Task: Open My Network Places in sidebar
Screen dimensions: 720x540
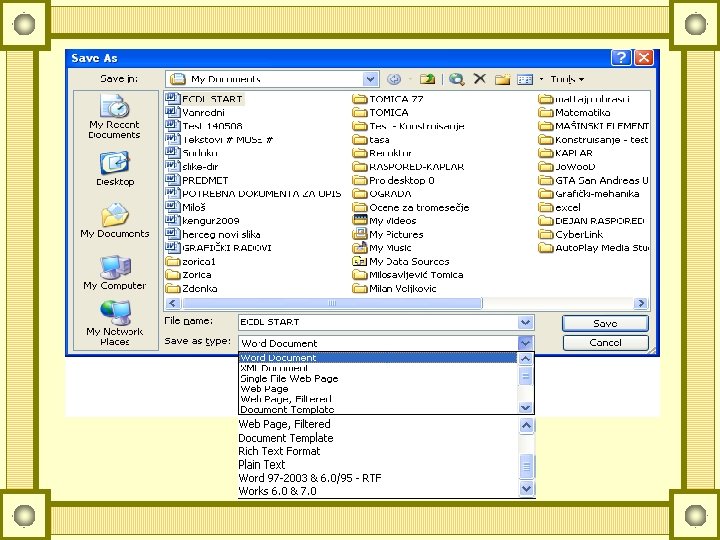Action: (115, 323)
